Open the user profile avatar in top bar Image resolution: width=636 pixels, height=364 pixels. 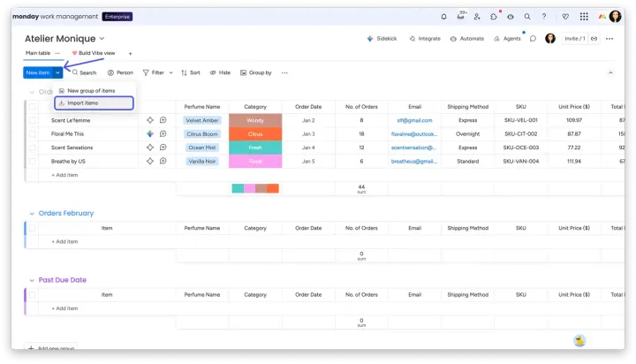tap(616, 16)
